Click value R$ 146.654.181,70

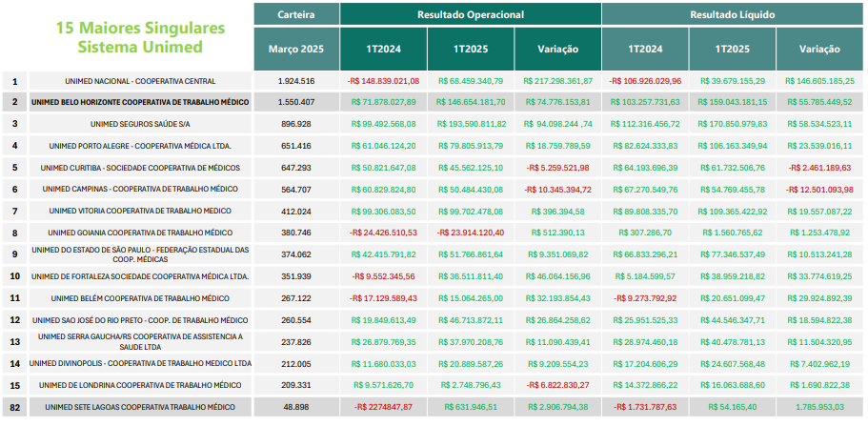(471, 103)
